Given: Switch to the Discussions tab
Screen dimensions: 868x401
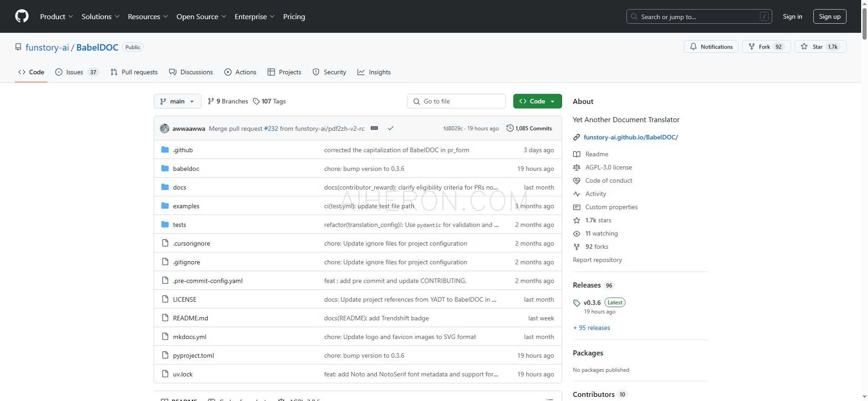Looking at the screenshot, I should tap(191, 72).
